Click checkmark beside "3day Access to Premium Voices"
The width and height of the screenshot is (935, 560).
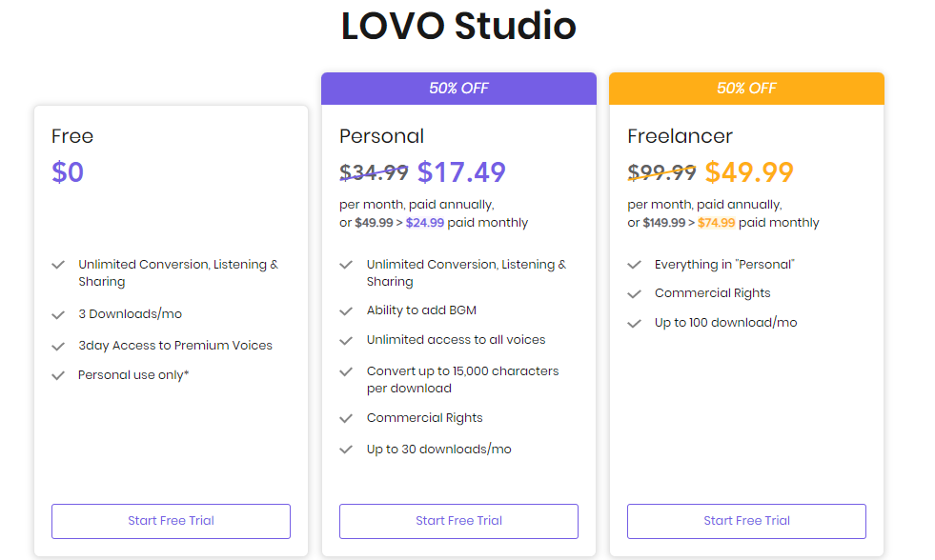pos(58,346)
